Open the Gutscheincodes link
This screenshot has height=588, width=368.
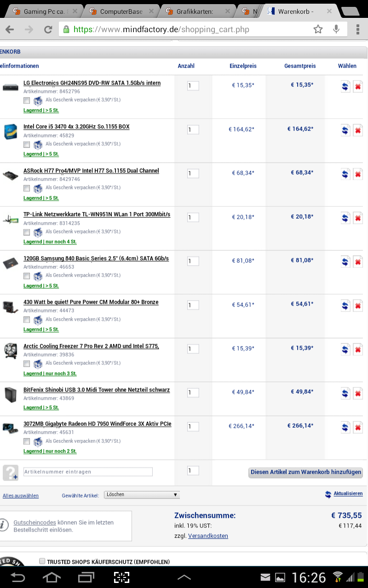34,522
